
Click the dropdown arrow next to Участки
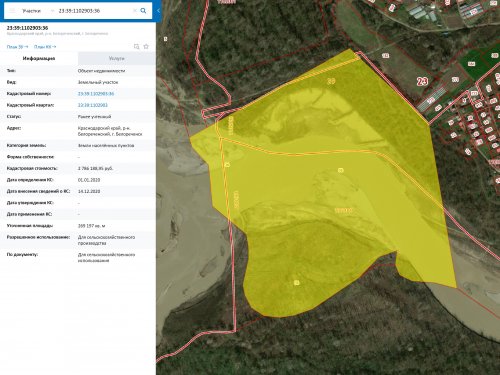point(52,11)
